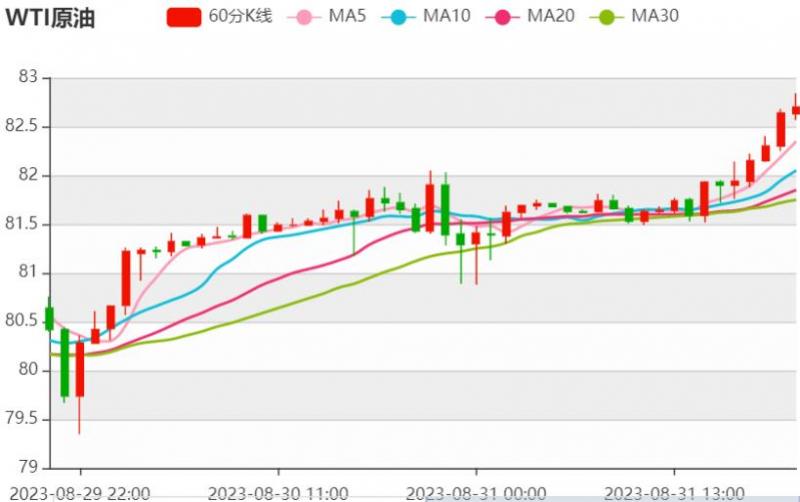Viewport: 800px width, 502px height.
Task: Select the last red candle near 82.7
Action: [795, 110]
